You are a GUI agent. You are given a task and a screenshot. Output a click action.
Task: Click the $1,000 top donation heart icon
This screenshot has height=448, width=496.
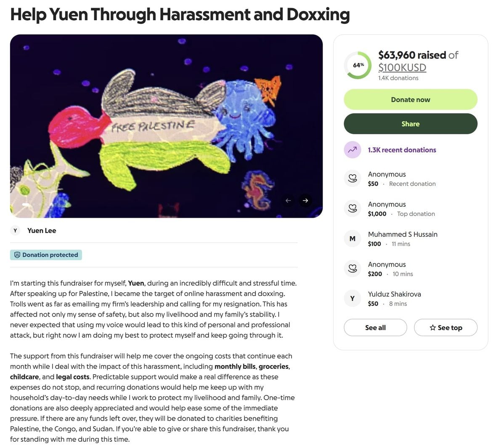[353, 209]
